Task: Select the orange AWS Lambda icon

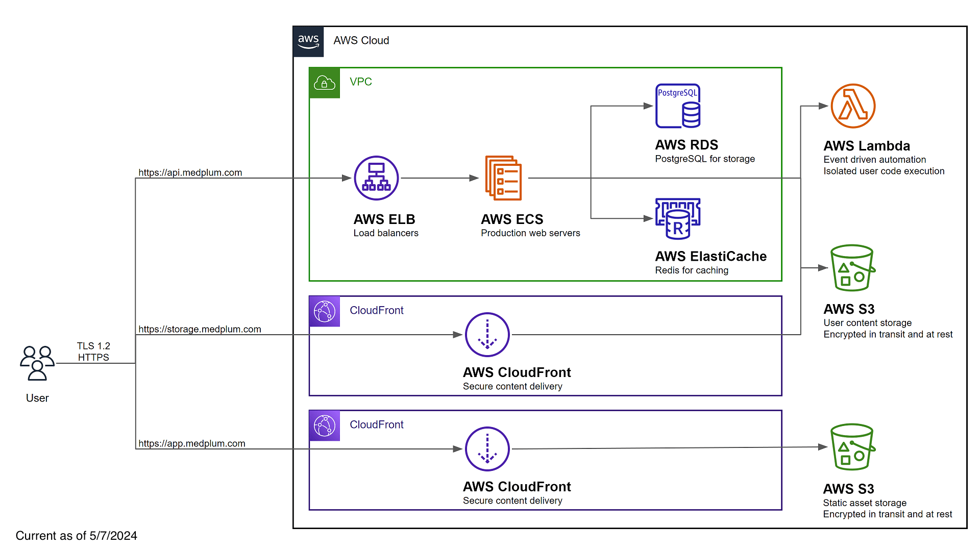Action: point(853,106)
